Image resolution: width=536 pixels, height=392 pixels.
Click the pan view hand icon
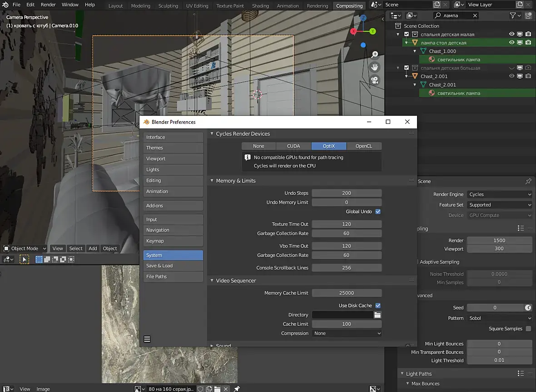point(375,67)
